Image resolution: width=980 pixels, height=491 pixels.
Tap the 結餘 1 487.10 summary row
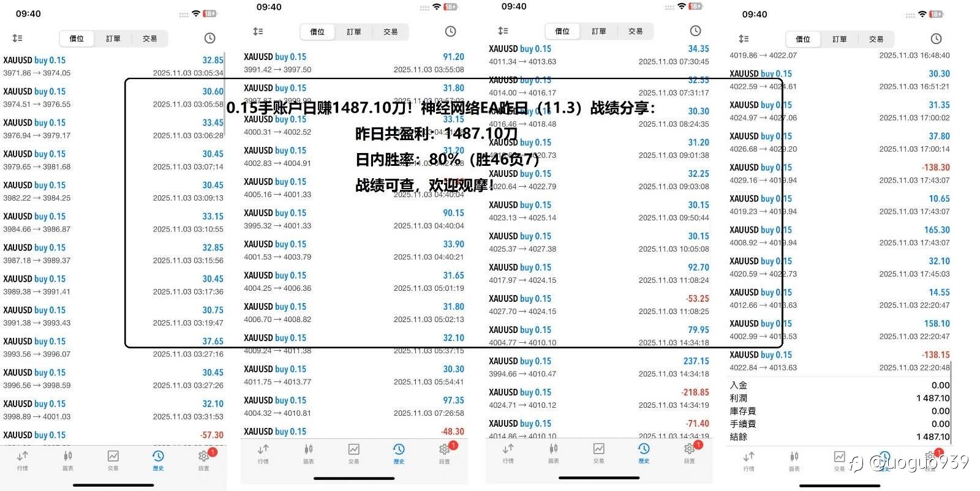click(840, 437)
